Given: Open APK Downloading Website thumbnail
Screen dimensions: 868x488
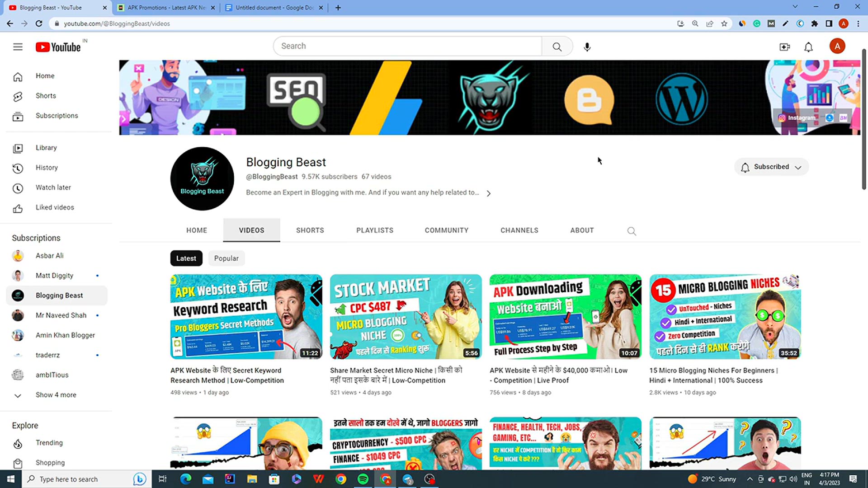Looking at the screenshot, I should click(x=565, y=317).
